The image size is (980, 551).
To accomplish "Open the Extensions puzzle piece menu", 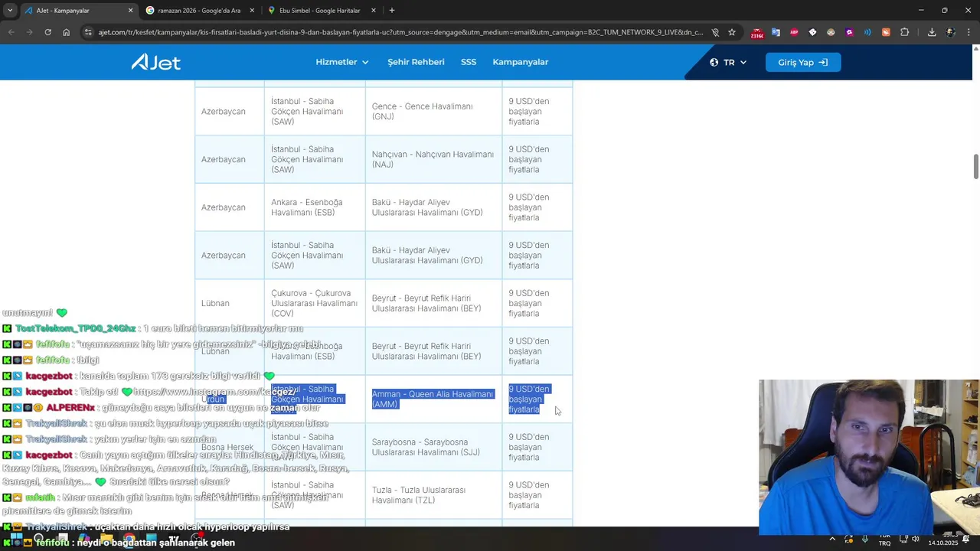I will pos(905,32).
